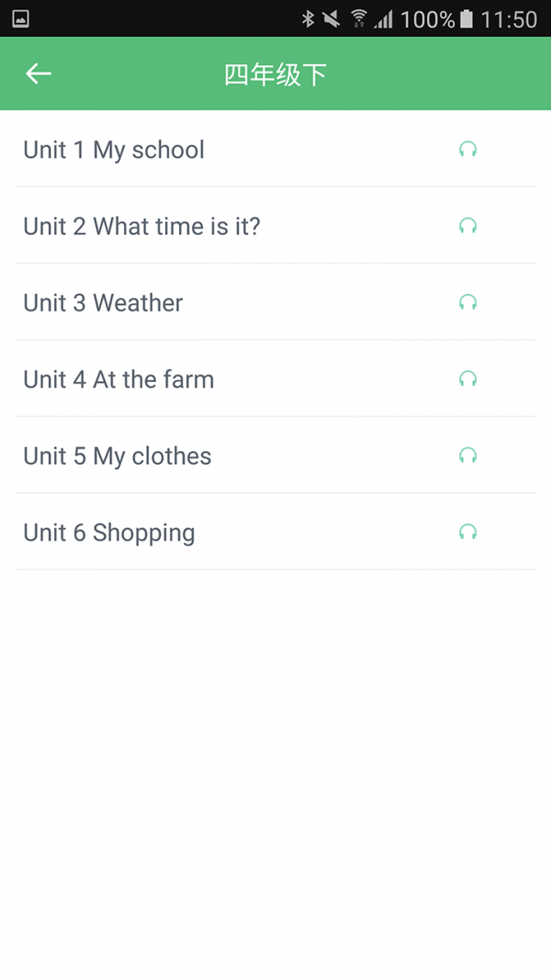Viewport: 551px width, 980px height.
Task: Tap the 四年级下 page title
Action: 275,74
